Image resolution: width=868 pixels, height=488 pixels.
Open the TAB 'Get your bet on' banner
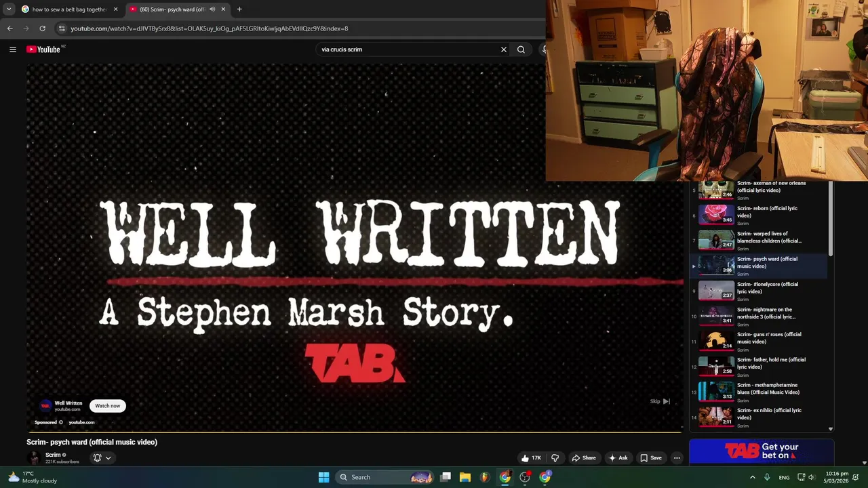click(x=762, y=451)
